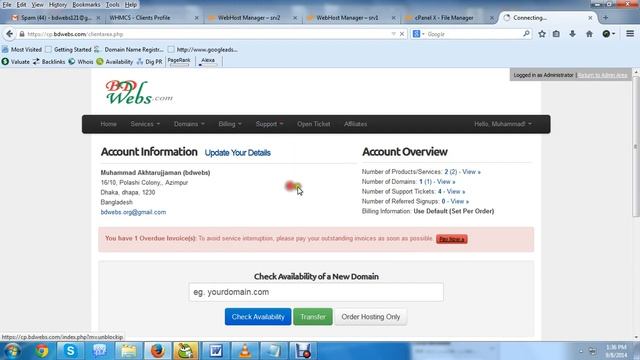Open Domain Name Registr... bookmark
This screenshot has height=360, width=640.
click(x=129, y=49)
